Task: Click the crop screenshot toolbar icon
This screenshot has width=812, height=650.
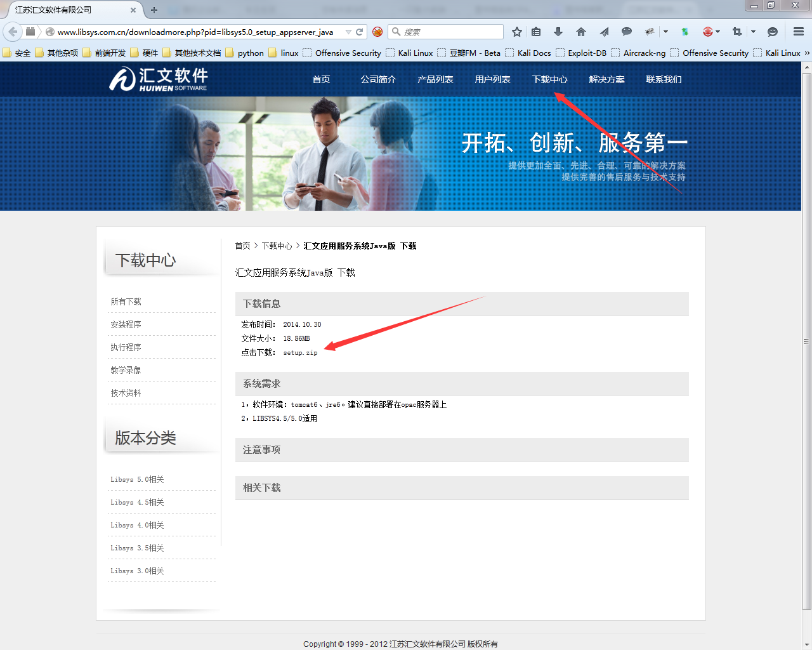Action: coord(737,32)
